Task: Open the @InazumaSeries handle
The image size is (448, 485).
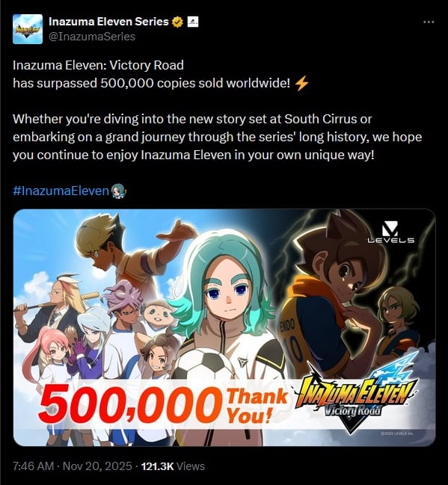Action: point(92,37)
